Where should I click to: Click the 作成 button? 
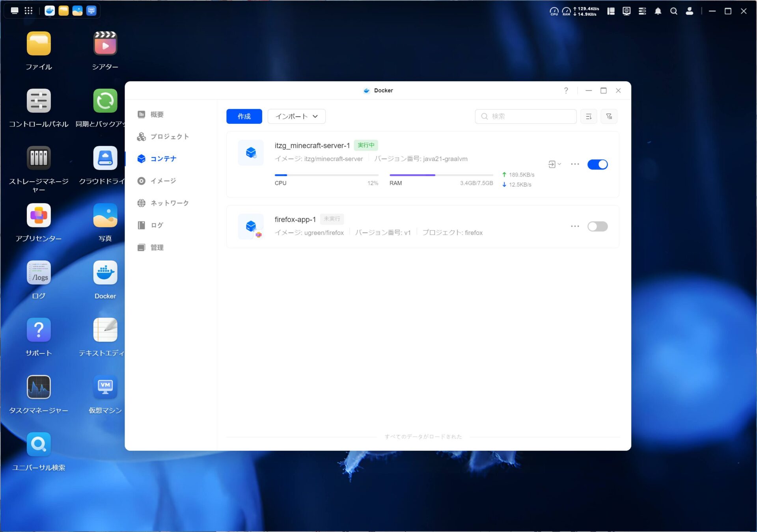click(x=244, y=117)
